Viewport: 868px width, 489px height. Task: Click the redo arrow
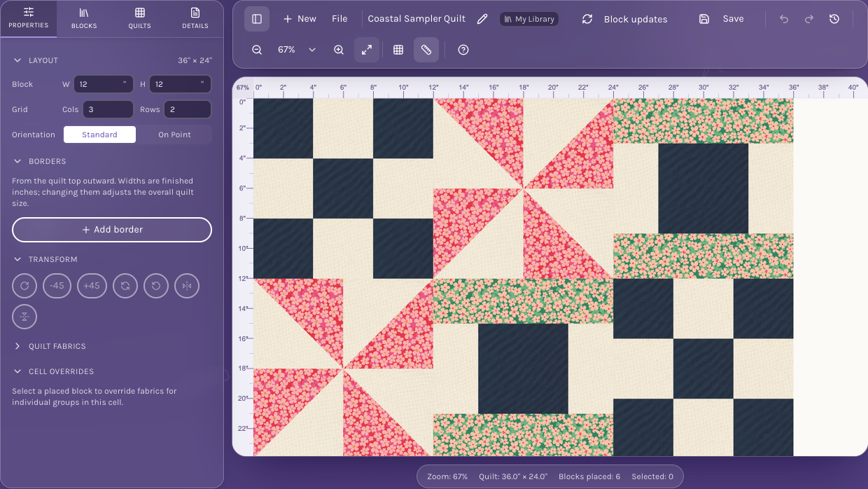pyautogui.click(x=809, y=19)
